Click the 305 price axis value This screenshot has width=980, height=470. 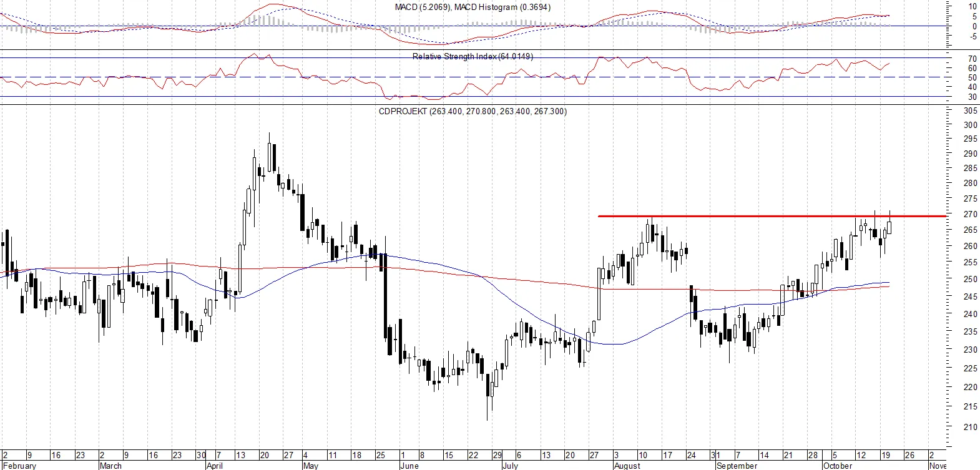point(971,110)
